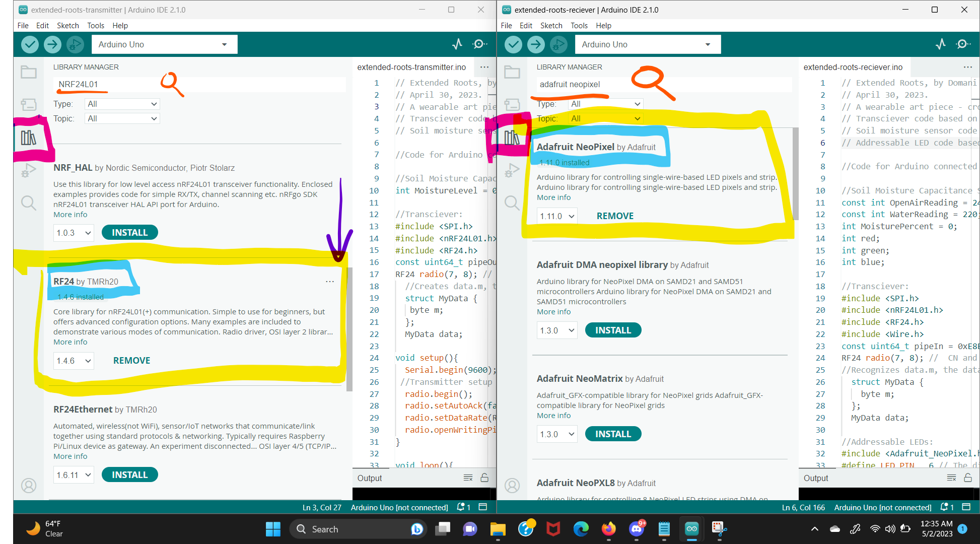Expand Topic filter in transmitter Library Manager

[x=122, y=118]
